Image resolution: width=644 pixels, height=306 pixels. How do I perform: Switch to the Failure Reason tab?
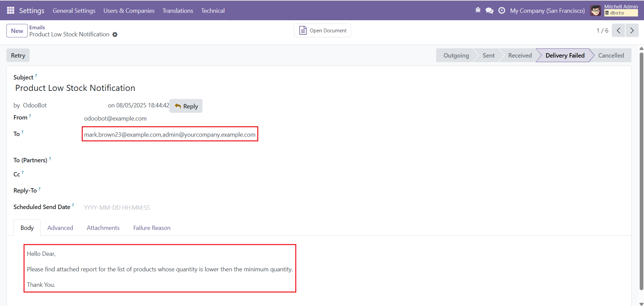[x=152, y=228]
